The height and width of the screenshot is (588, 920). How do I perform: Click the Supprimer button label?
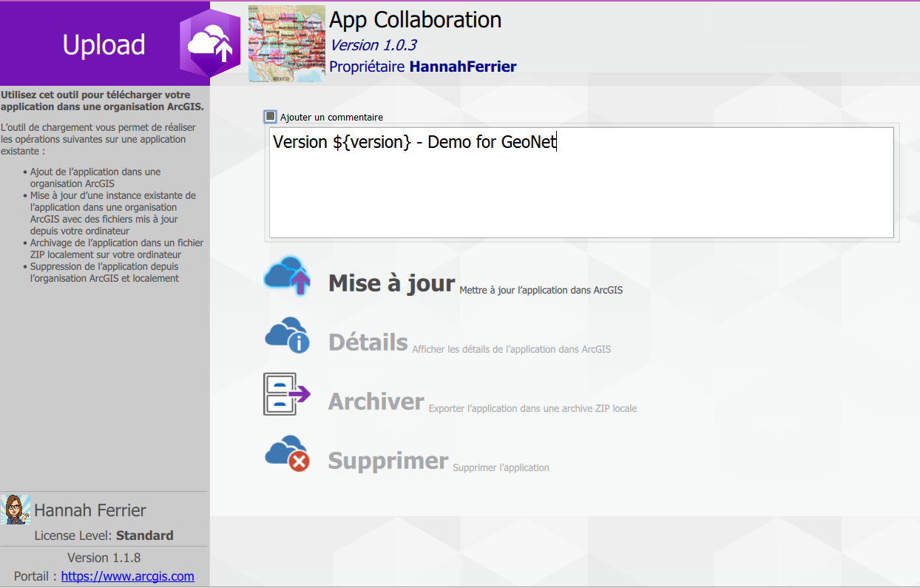pyautogui.click(x=388, y=460)
